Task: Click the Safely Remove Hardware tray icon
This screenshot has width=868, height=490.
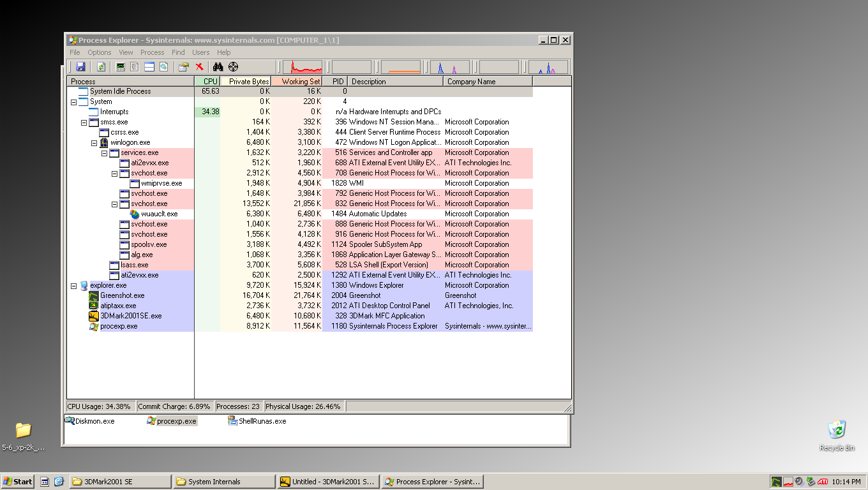Action: coord(811,482)
